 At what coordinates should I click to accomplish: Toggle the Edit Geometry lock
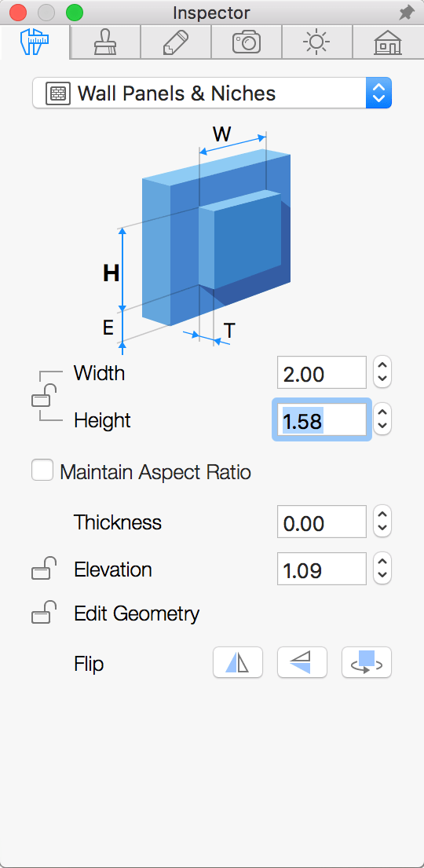[x=44, y=613]
